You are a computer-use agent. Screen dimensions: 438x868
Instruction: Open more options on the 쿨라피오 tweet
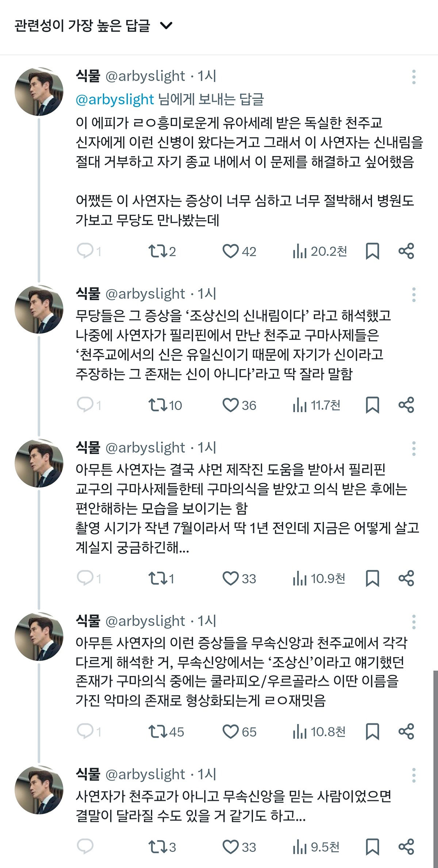click(414, 622)
